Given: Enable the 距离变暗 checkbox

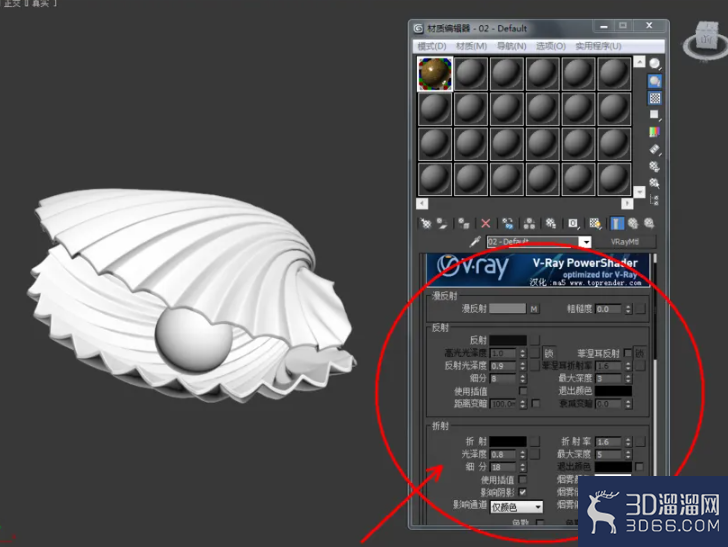Looking at the screenshot, I should [x=536, y=404].
